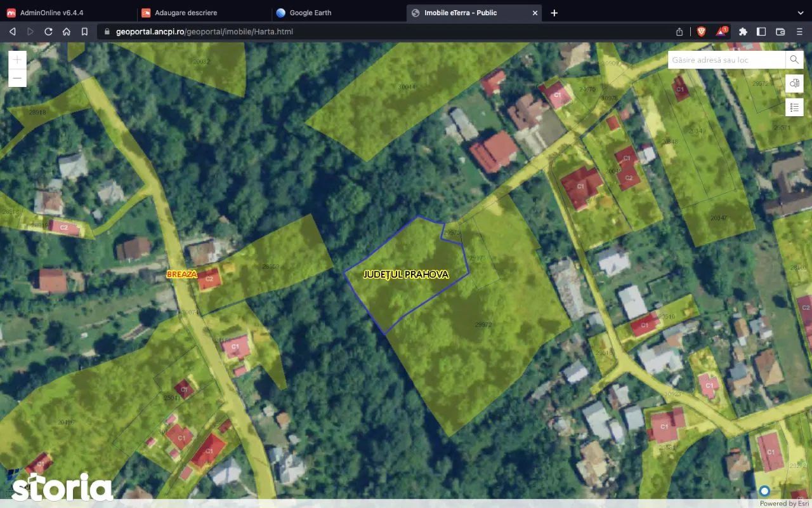Open the Brave Shields lion icon
The height and width of the screenshot is (508, 812).
702,31
